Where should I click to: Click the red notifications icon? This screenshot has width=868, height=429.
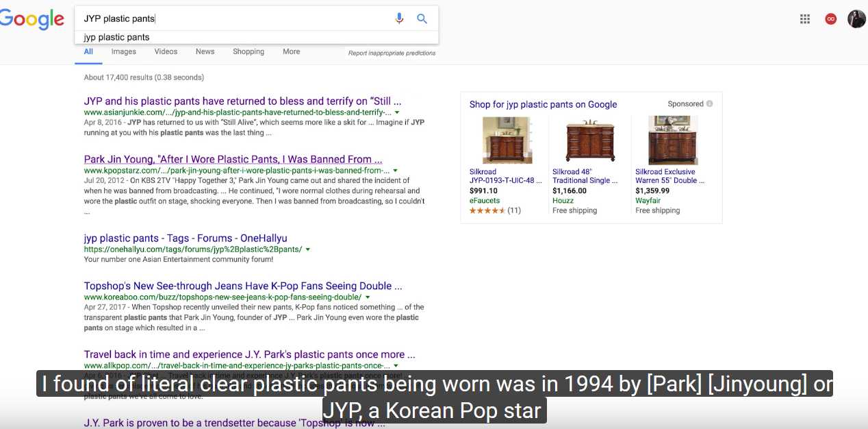tap(831, 19)
